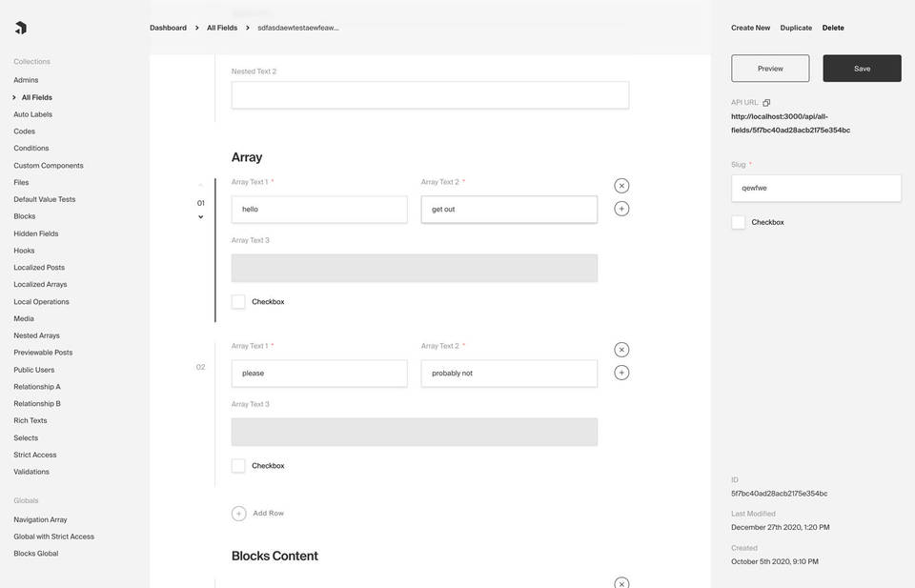Open Media collection
The height and width of the screenshot is (588, 915).
[23, 318]
